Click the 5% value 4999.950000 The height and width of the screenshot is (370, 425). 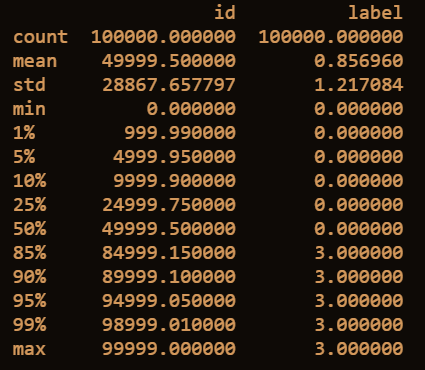(174, 157)
